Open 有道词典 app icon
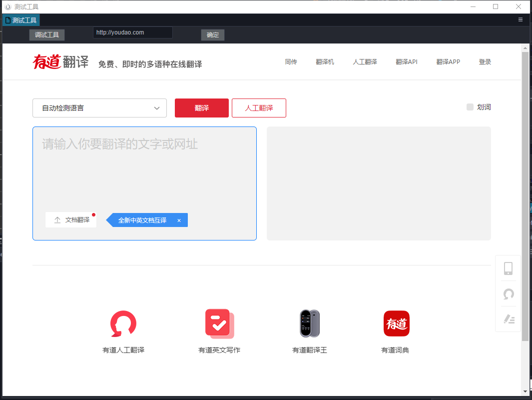532x400 pixels. [x=396, y=323]
